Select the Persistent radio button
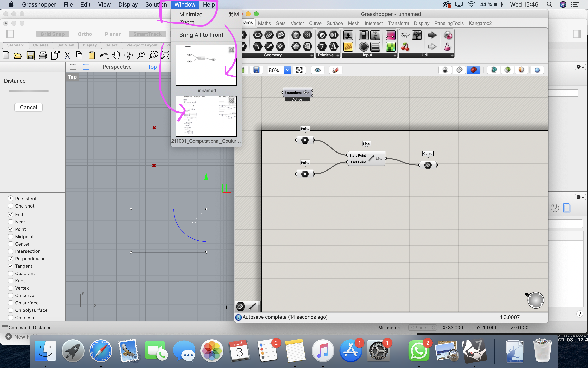The image size is (588, 368). [10, 198]
